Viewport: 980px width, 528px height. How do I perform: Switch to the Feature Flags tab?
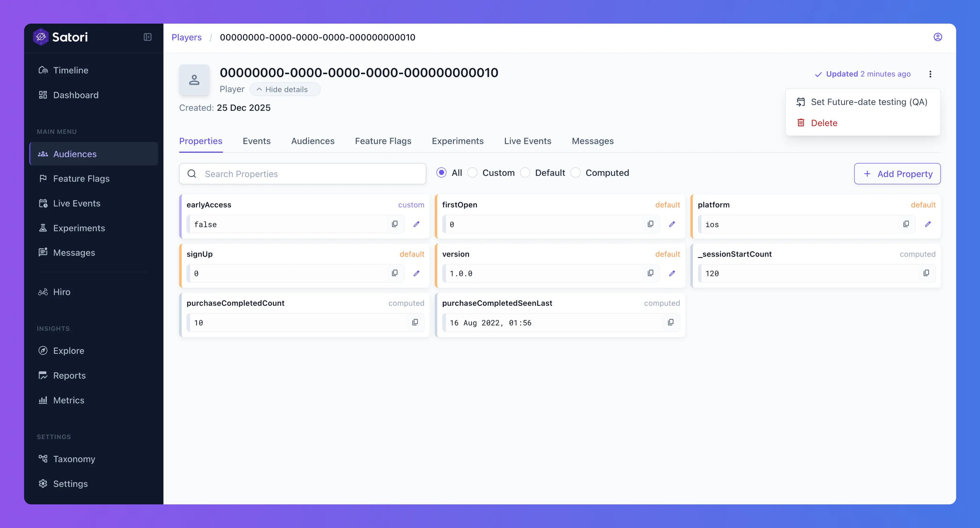(383, 141)
